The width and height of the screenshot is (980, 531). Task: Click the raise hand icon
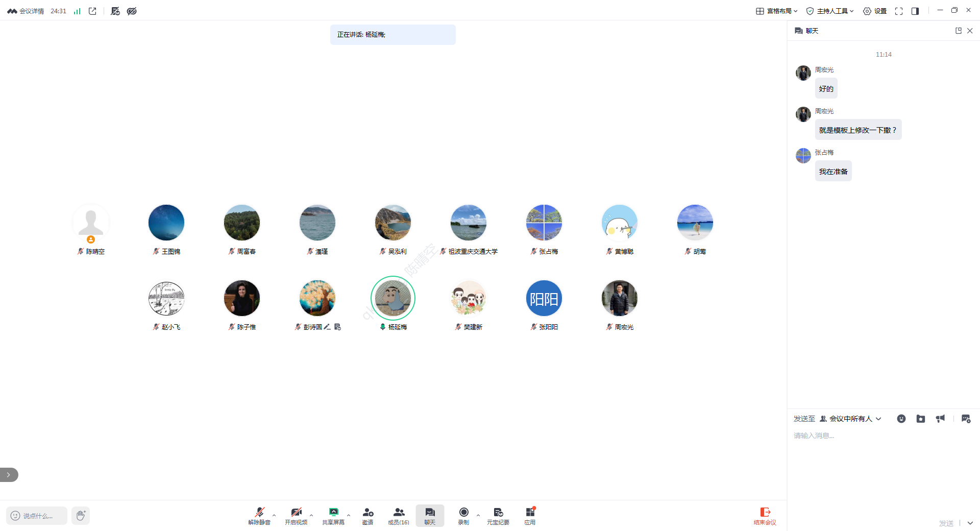tap(81, 516)
